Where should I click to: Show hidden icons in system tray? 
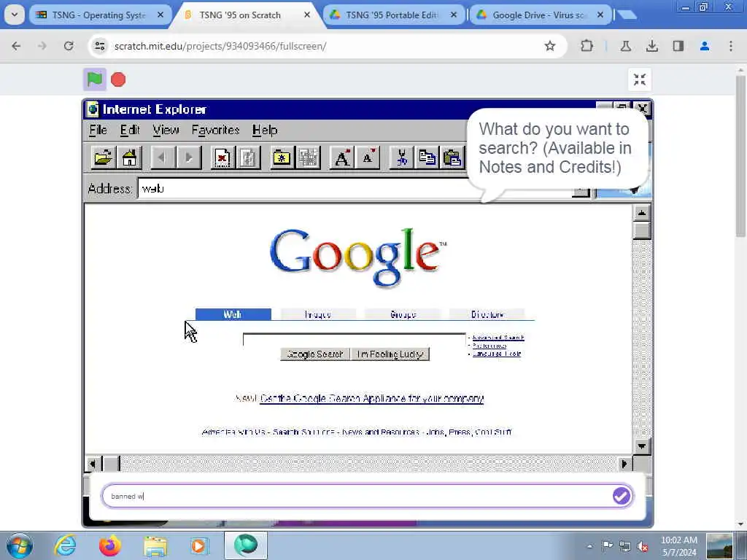coord(589,546)
